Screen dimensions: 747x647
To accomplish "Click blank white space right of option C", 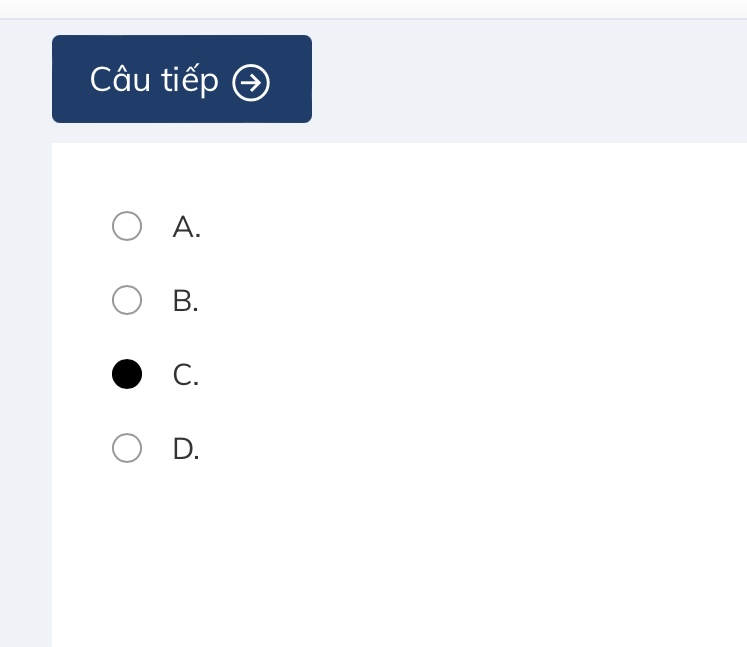I will click(x=450, y=375).
